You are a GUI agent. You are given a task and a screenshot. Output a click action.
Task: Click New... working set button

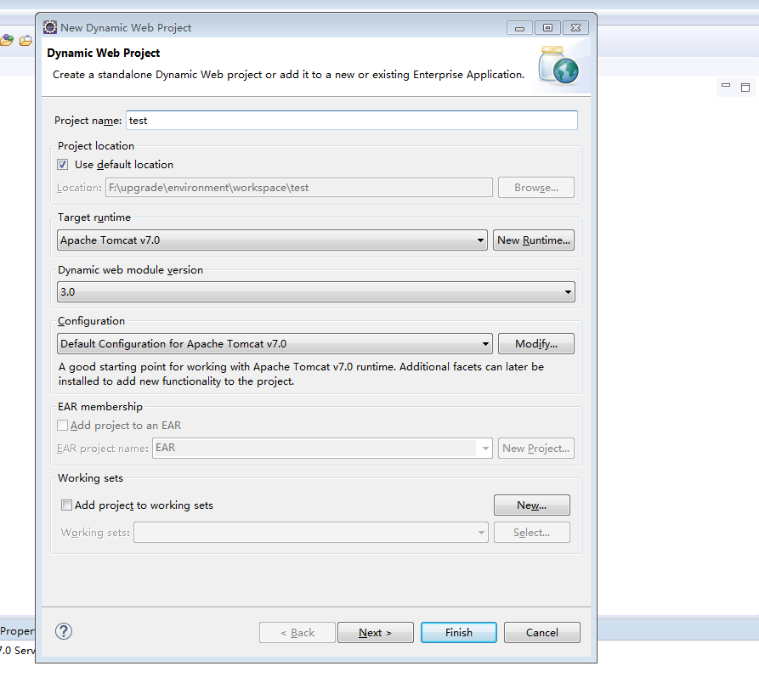tap(531, 505)
